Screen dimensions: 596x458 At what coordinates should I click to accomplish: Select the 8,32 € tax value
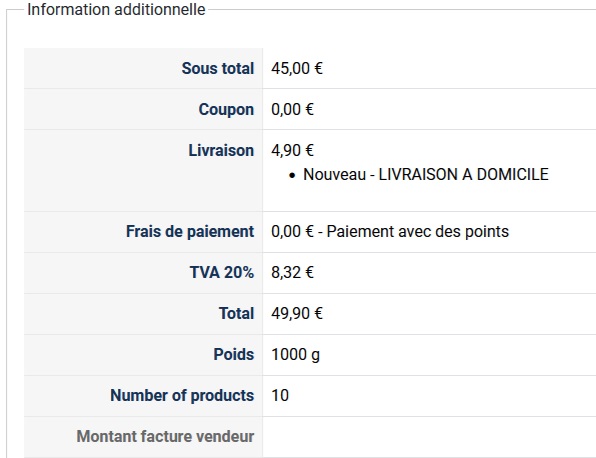coord(292,273)
